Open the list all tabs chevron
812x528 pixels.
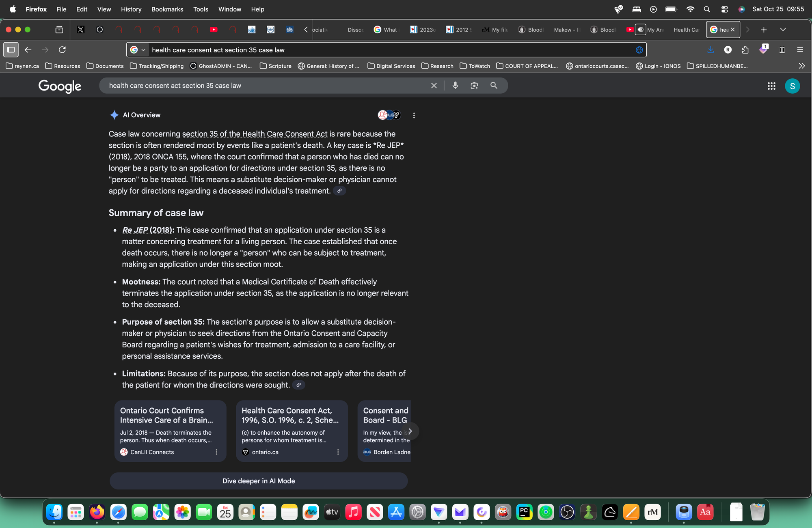(783, 30)
